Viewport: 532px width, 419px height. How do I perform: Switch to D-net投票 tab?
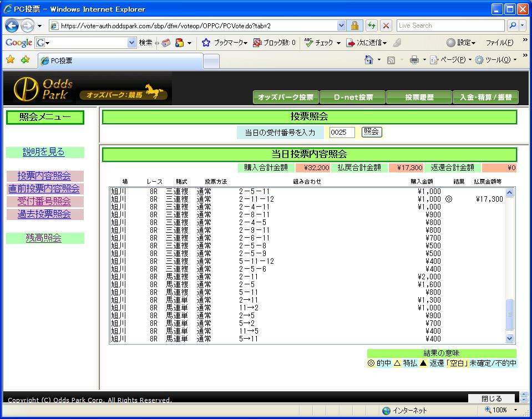point(353,98)
